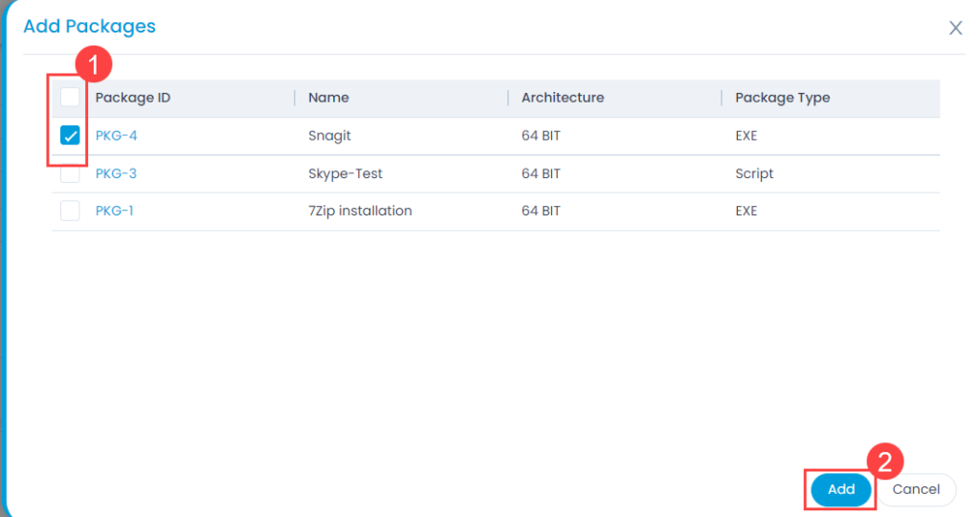Select the Skype-Test name cell
Viewport: 980px width, 517px height.
[x=345, y=173]
